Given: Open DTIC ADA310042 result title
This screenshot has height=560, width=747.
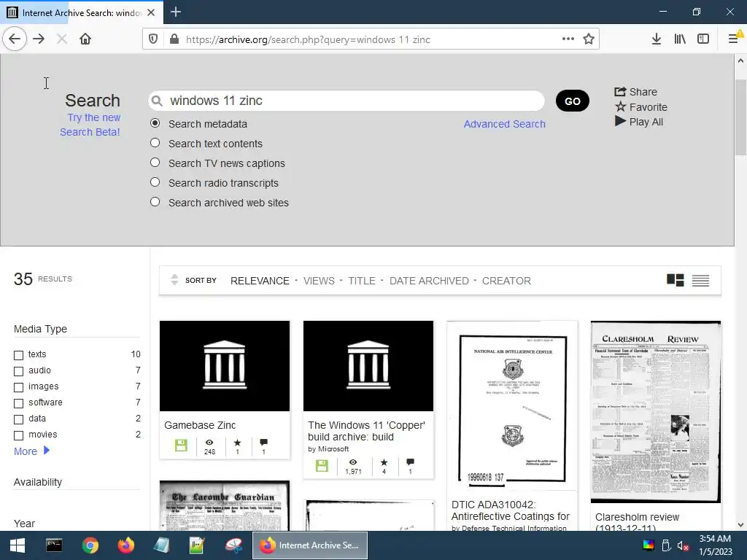Looking at the screenshot, I should pyautogui.click(x=510, y=510).
